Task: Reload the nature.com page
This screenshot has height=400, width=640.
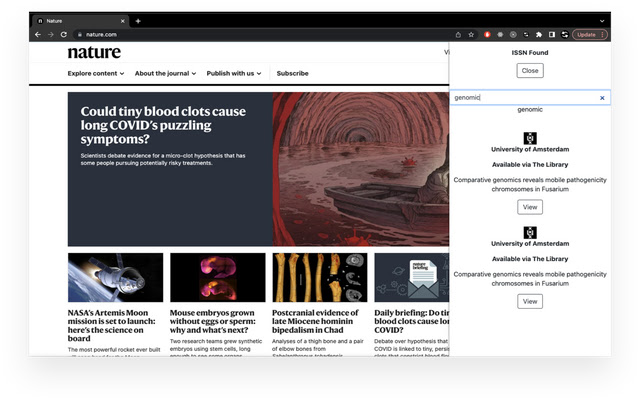Action: coord(64,35)
